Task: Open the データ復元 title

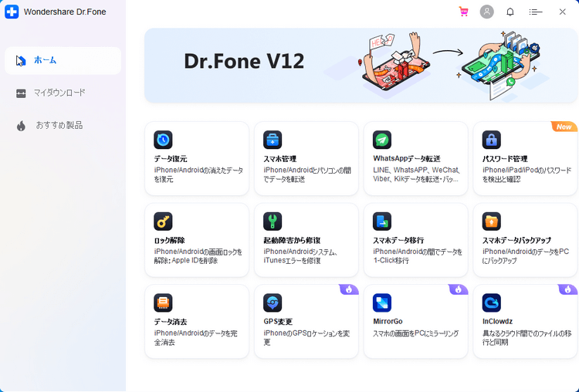Action: point(171,159)
